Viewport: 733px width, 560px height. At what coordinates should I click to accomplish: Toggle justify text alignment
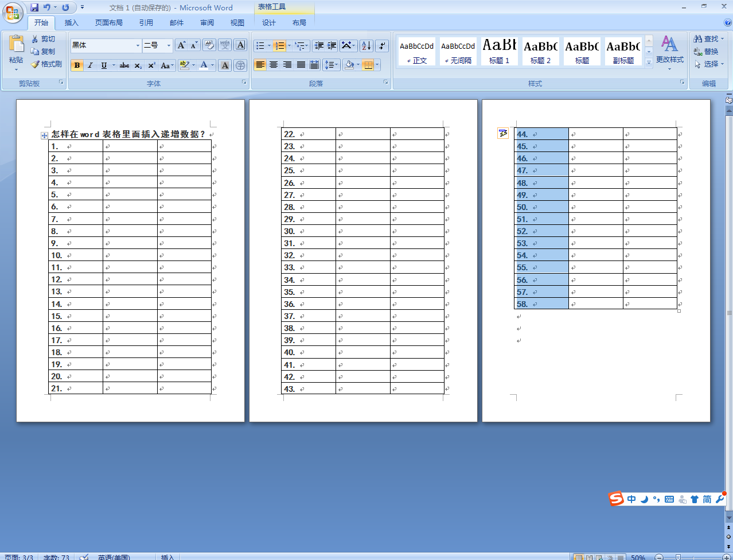pos(301,65)
